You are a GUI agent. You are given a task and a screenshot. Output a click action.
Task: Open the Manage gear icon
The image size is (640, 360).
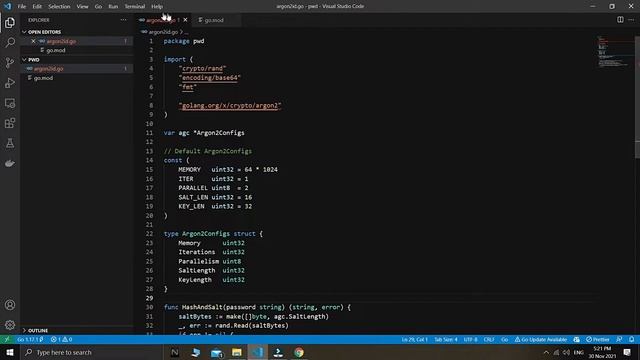(10, 325)
